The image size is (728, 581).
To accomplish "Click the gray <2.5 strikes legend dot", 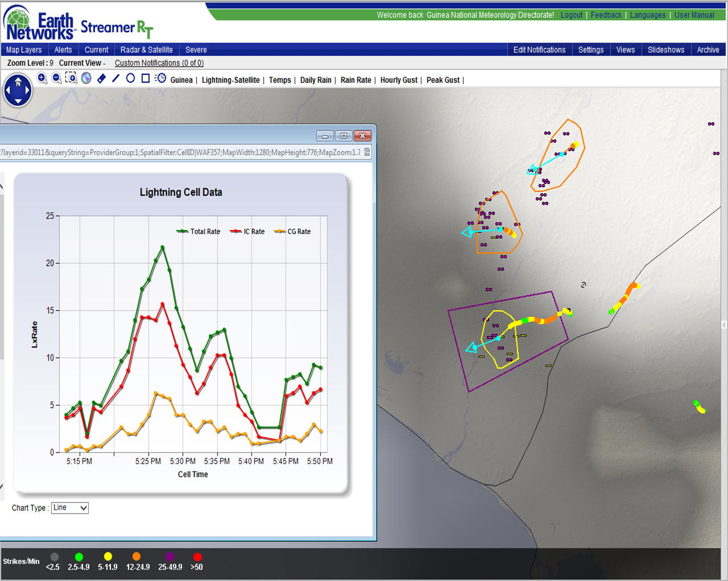I will (55, 557).
